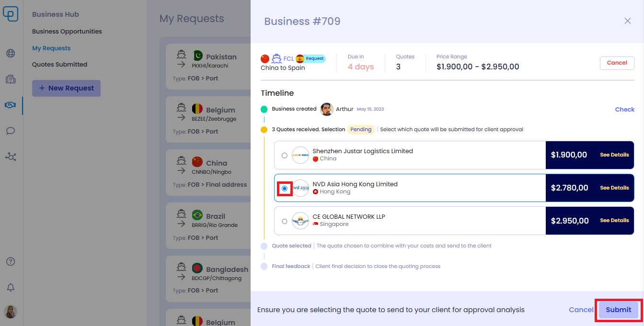Click the NVD Asia company logo
The image size is (644, 326).
300,188
